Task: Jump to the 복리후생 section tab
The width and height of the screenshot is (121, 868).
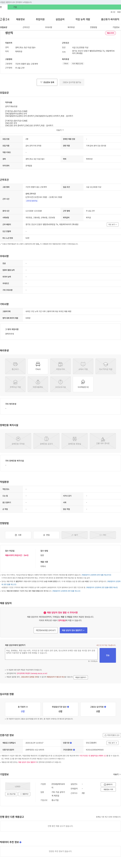Action: pos(71,27)
